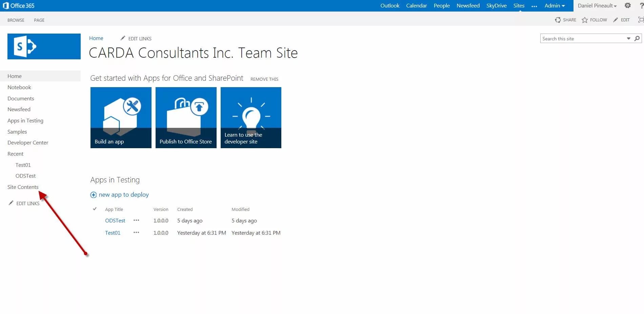
Task: Open ellipsis menu for Test01 app
Action: (136, 233)
